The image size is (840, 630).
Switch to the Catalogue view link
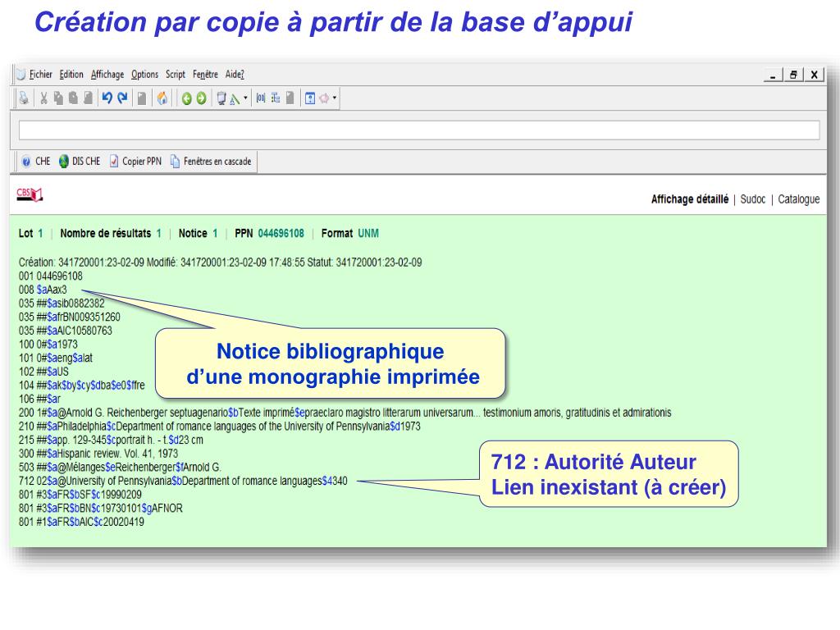[x=799, y=199]
